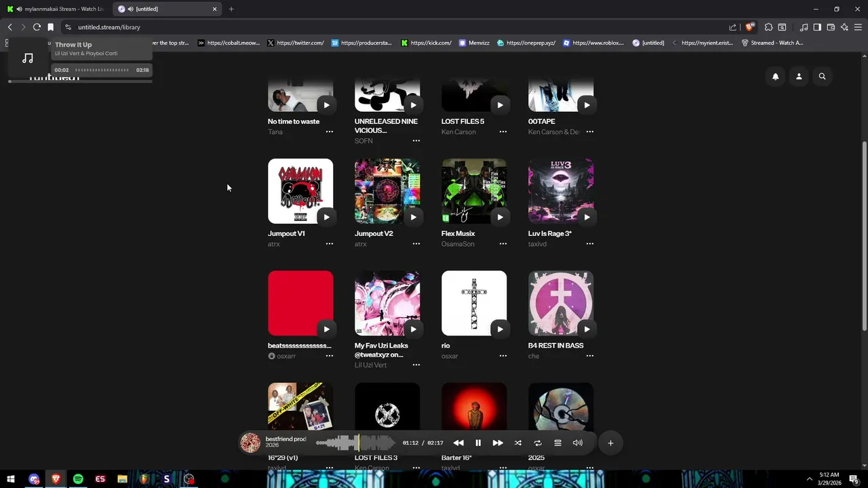Image resolution: width=868 pixels, height=488 pixels.
Task: Toggle shuffle in the player bar
Action: click(x=518, y=443)
